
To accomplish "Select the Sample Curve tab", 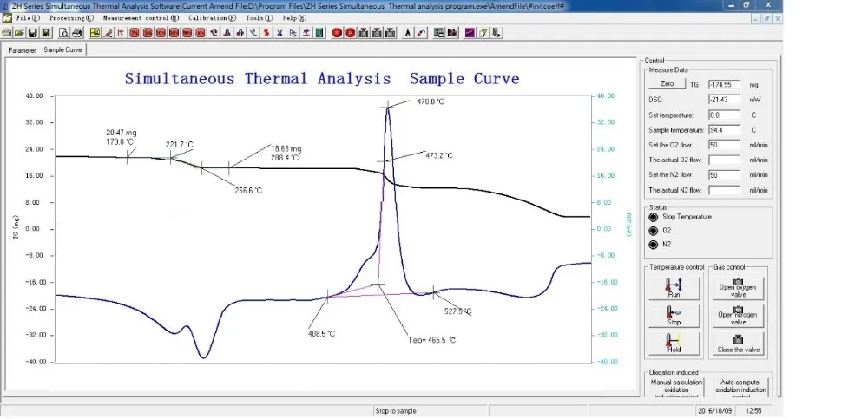I will tap(62, 49).
